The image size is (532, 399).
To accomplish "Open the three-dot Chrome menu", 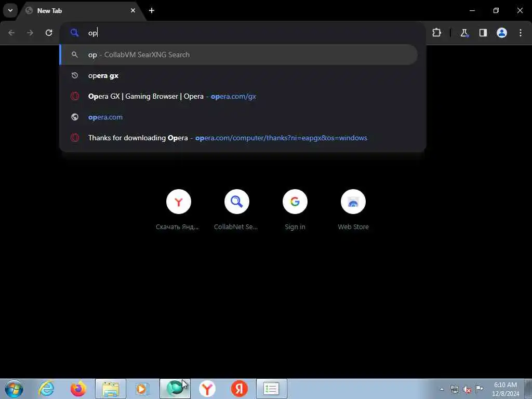I will (x=521, y=33).
